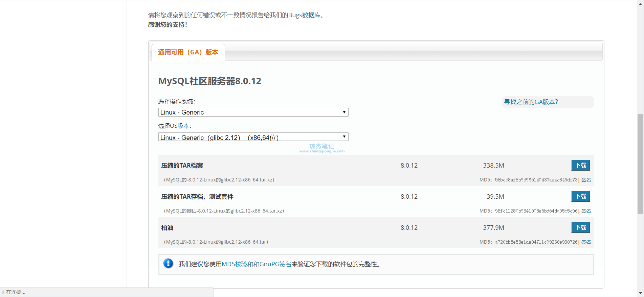Select the 通用可用（GA）版本 tab
This screenshot has width=644, height=297.
(188, 52)
